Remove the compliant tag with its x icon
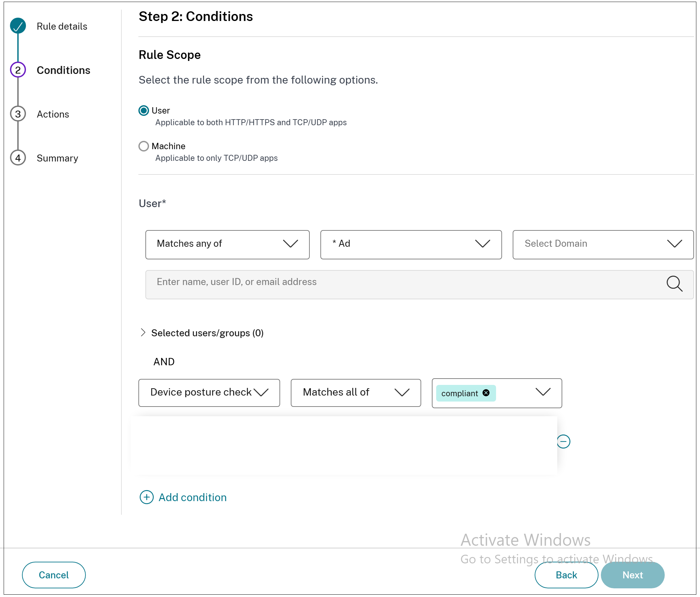 click(486, 393)
